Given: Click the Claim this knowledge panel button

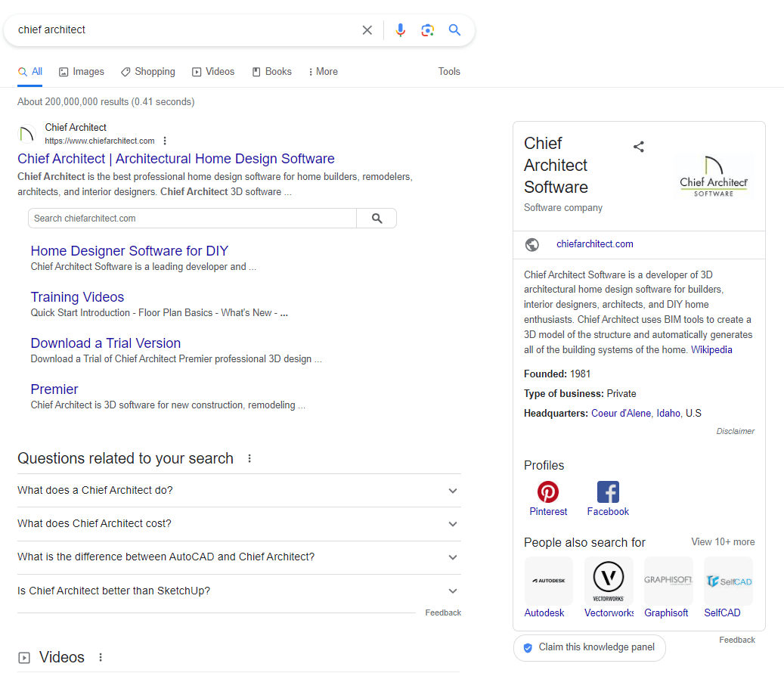Looking at the screenshot, I should coord(590,648).
